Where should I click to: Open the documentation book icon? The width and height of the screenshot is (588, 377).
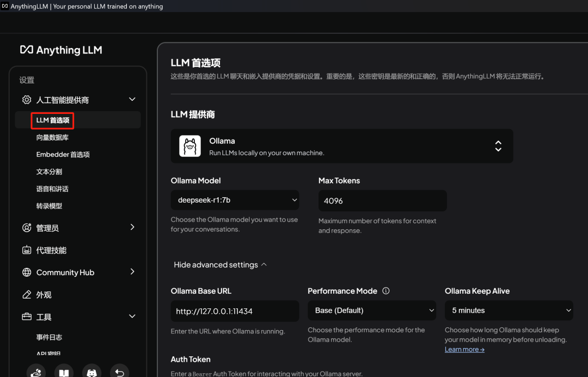[64, 373]
